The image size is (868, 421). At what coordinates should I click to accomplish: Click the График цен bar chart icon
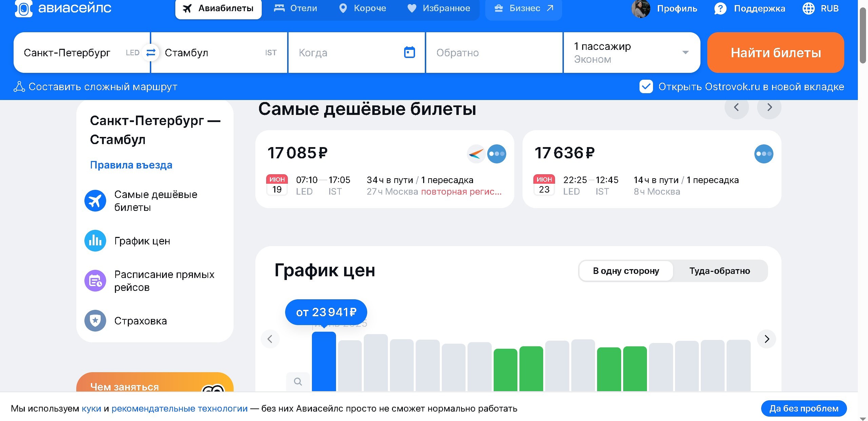pos(95,241)
